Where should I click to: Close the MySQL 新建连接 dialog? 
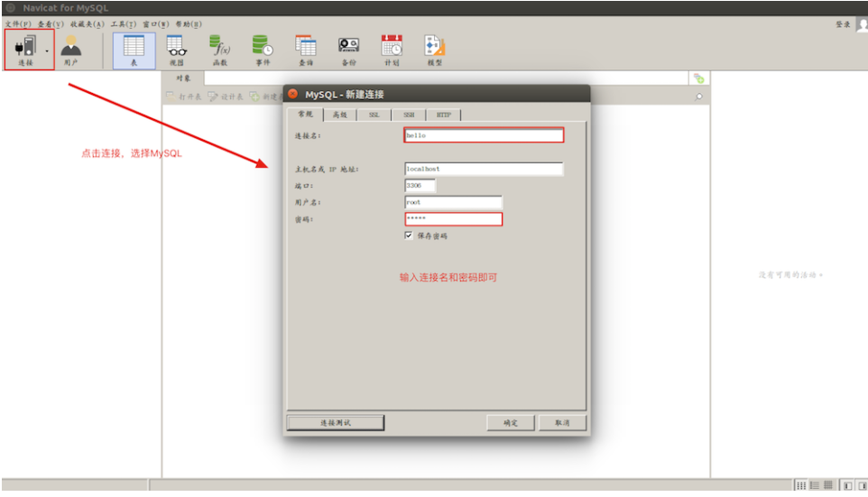click(x=293, y=94)
